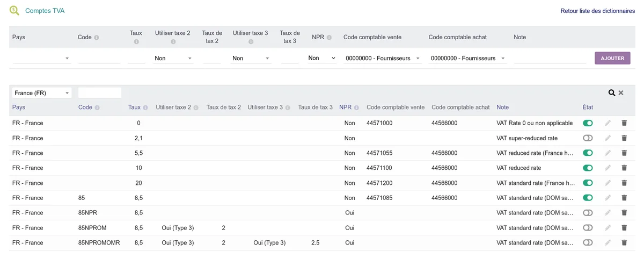This screenshot has height=258, width=644.
Task: Click the AJOUTER button
Action: pyautogui.click(x=612, y=58)
